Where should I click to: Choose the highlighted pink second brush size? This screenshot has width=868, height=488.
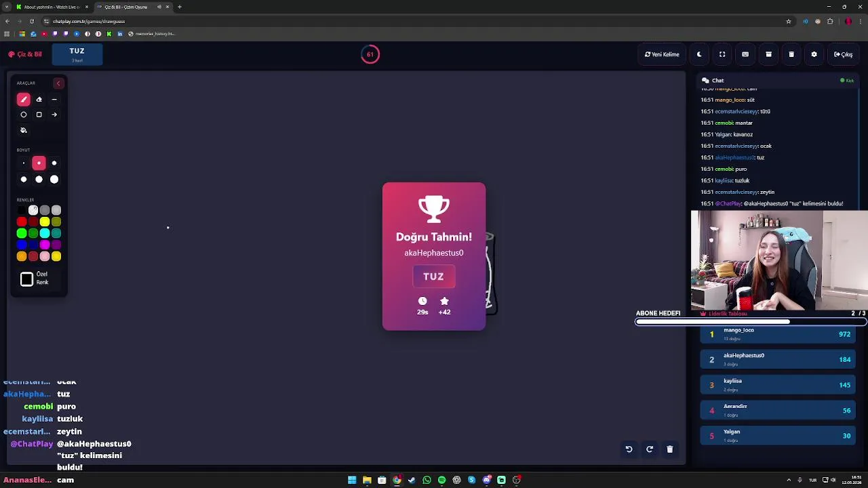[39, 163]
